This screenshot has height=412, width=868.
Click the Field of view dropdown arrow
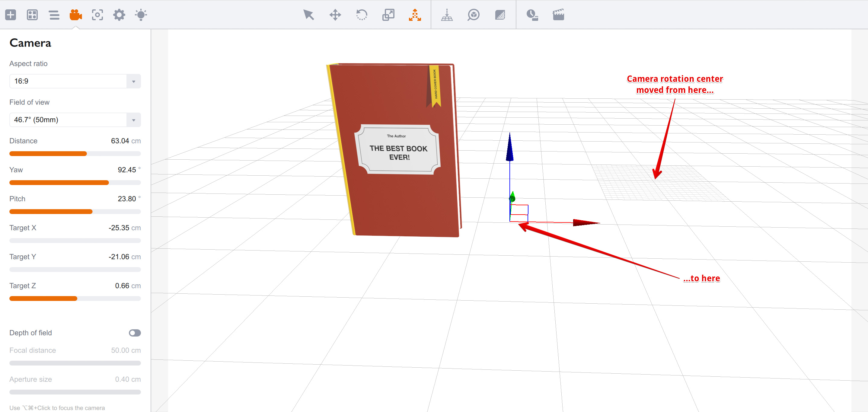pos(134,120)
